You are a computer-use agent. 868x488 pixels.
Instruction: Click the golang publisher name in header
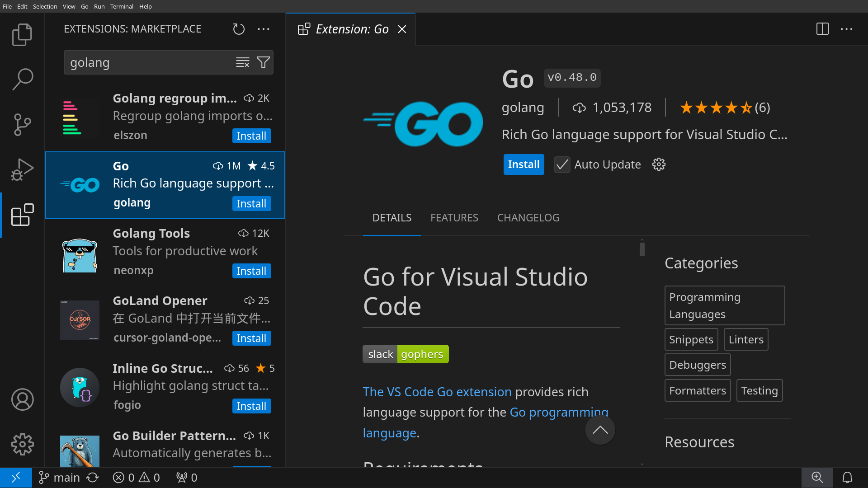(x=523, y=108)
